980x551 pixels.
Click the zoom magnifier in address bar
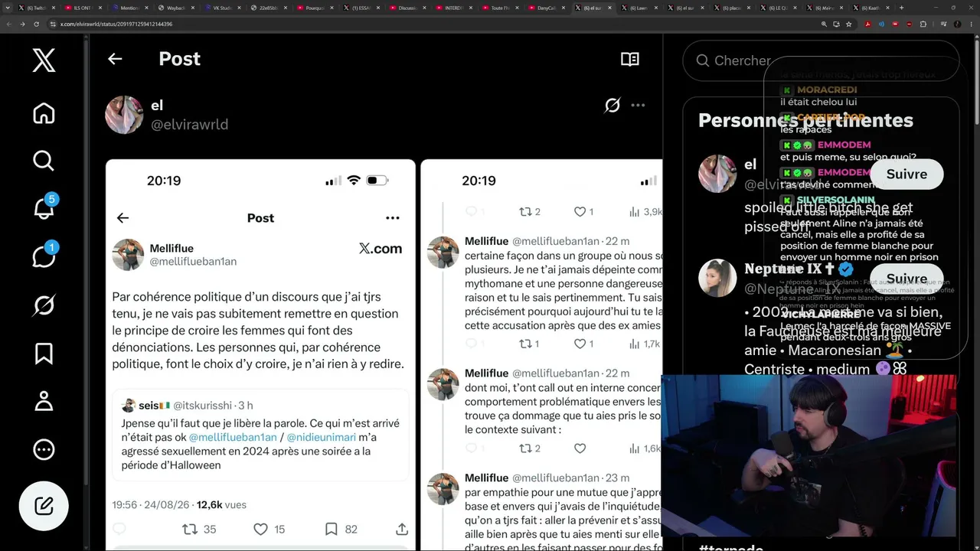(824, 24)
